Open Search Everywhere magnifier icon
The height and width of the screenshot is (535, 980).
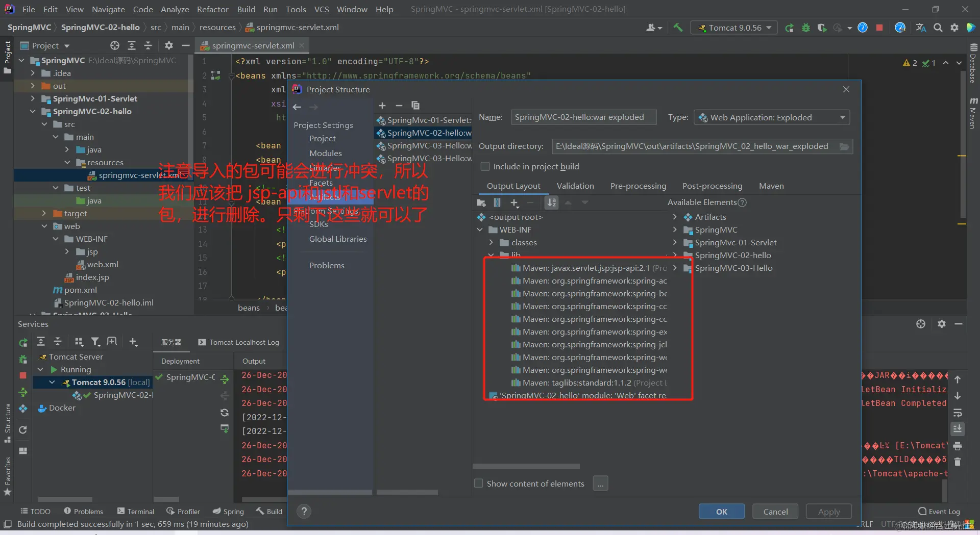(x=938, y=28)
